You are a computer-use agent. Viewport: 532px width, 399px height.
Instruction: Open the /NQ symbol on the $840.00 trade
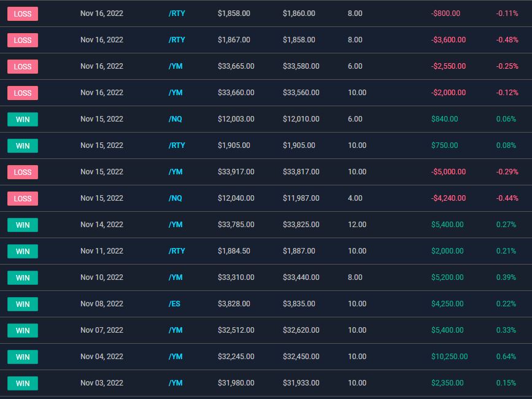coord(175,119)
